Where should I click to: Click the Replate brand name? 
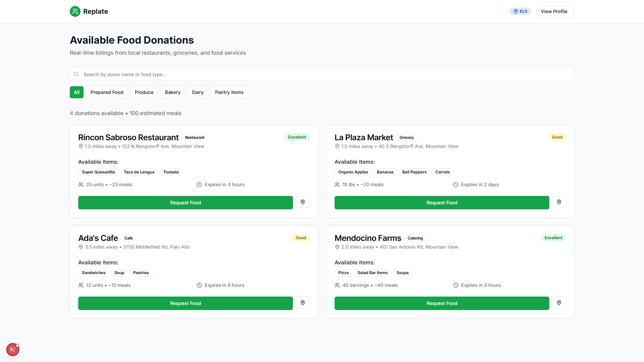tap(96, 11)
